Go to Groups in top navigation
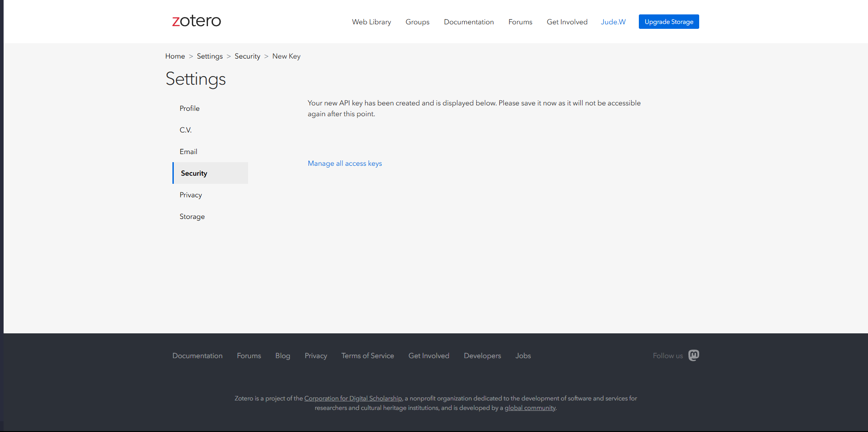868x432 pixels. pyautogui.click(x=417, y=22)
